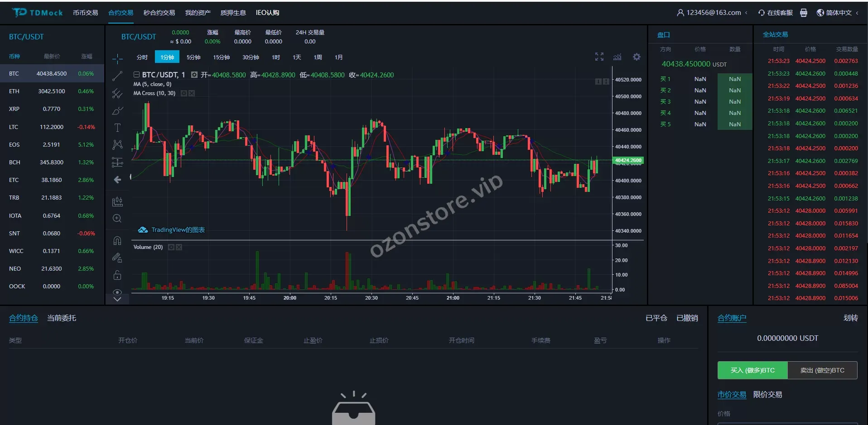Image resolution: width=868 pixels, height=425 pixels.
Task: Open chart settings gear
Action: (x=637, y=57)
